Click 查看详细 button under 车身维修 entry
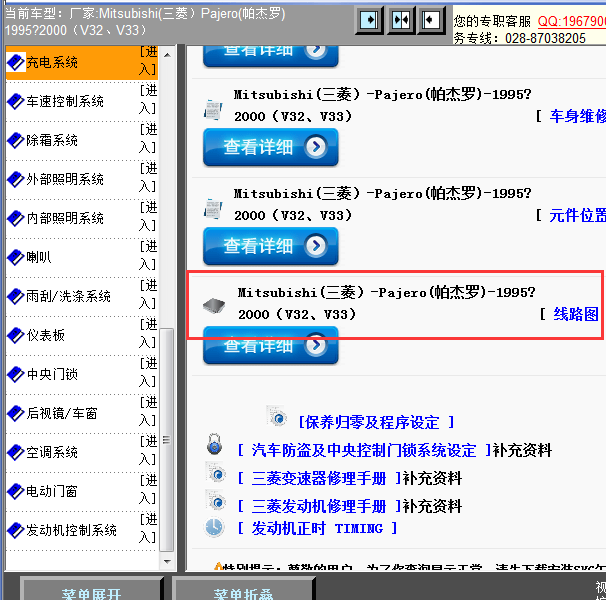The height and width of the screenshot is (600, 606). pos(271,147)
